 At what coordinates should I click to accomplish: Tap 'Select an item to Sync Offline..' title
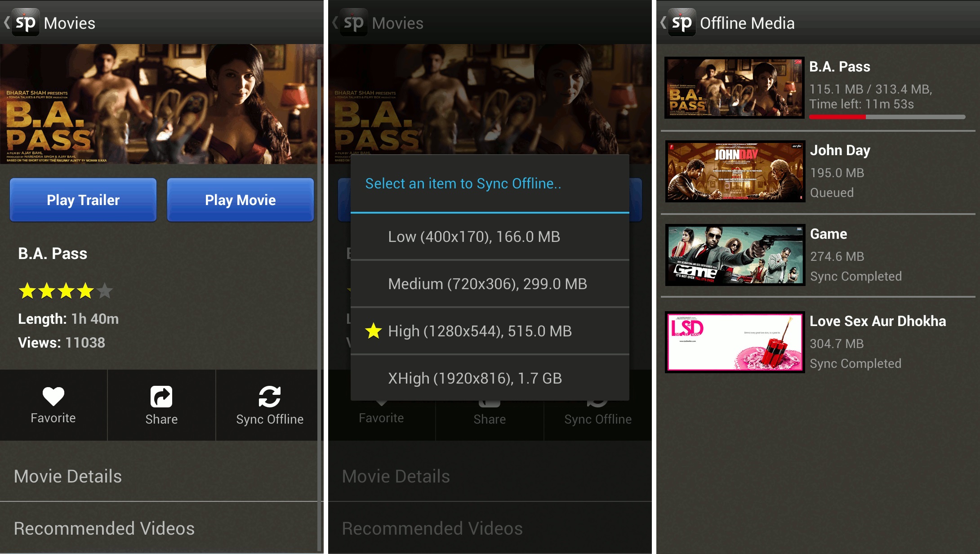[x=463, y=183]
